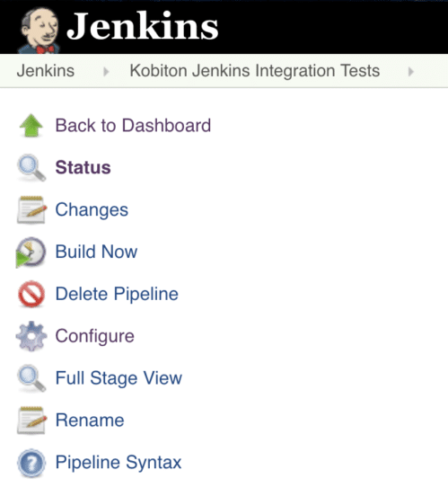Screen dimensions: 448x496
Task: Open the Changes link
Action: tap(92, 210)
